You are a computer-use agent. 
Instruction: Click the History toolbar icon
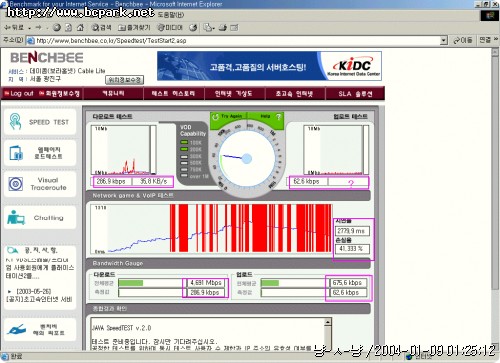pos(193,28)
